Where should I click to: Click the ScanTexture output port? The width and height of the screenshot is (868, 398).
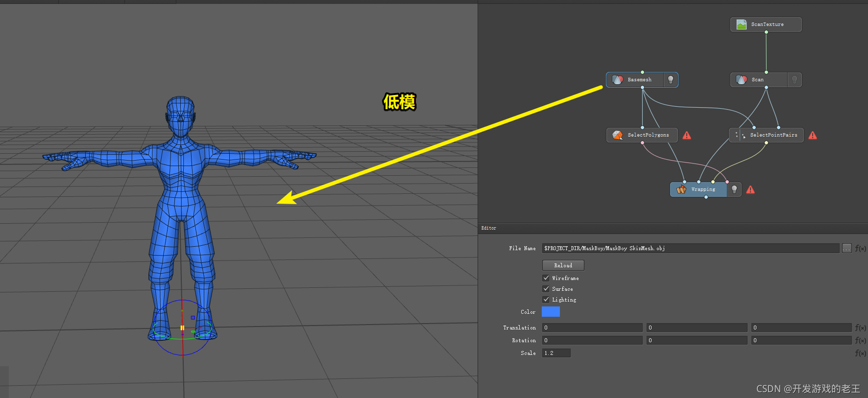point(766,32)
